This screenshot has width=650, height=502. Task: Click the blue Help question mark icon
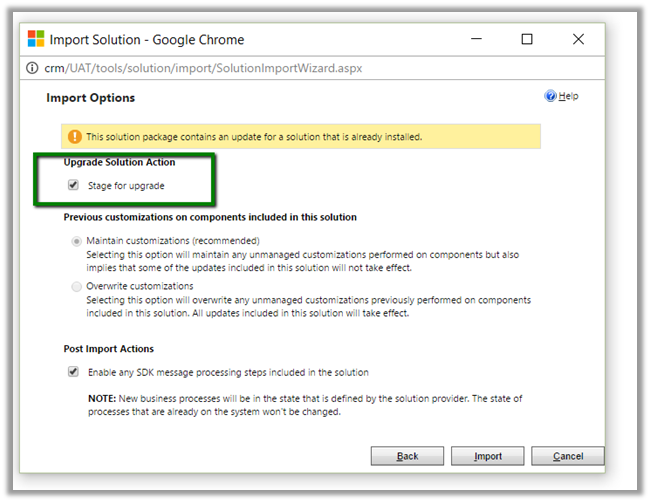[x=550, y=97]
